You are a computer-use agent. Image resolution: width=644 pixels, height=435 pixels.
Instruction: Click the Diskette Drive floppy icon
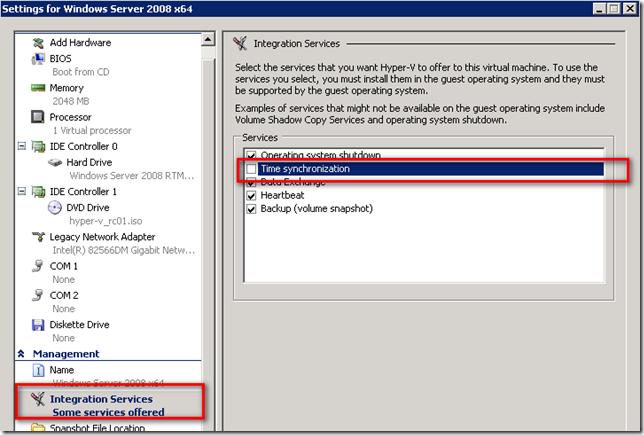(38, 325)
